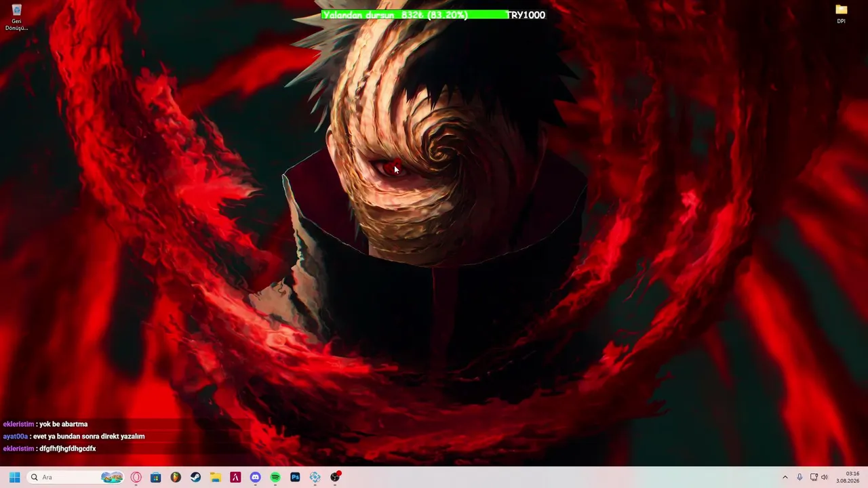The height and width of the screenshot is (488, 868).
Task: Click chat message "dfgfhfjhgfdhgcdfx"
Action: 68,449
